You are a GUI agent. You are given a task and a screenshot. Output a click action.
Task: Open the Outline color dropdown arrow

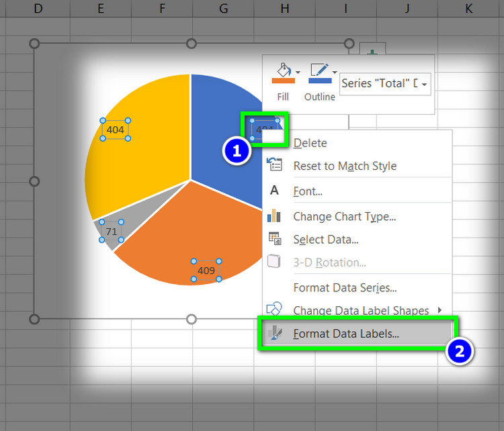point(335,73)
